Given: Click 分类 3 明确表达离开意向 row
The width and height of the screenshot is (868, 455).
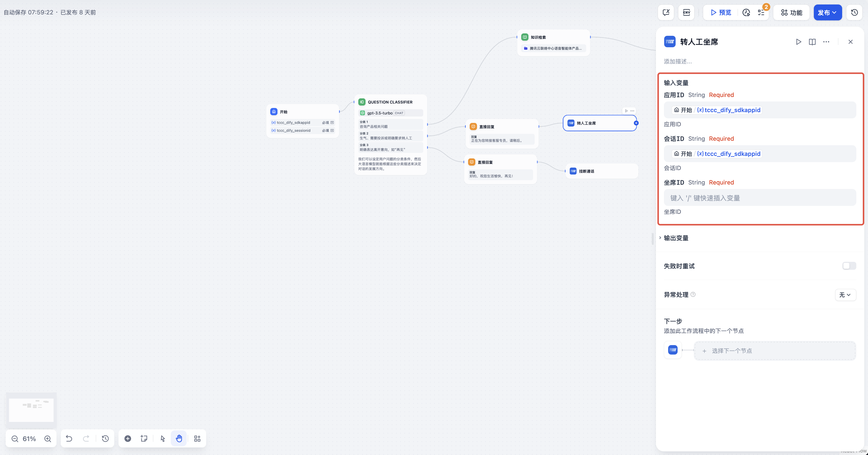Looking at the screenshot, I should 391,147.
